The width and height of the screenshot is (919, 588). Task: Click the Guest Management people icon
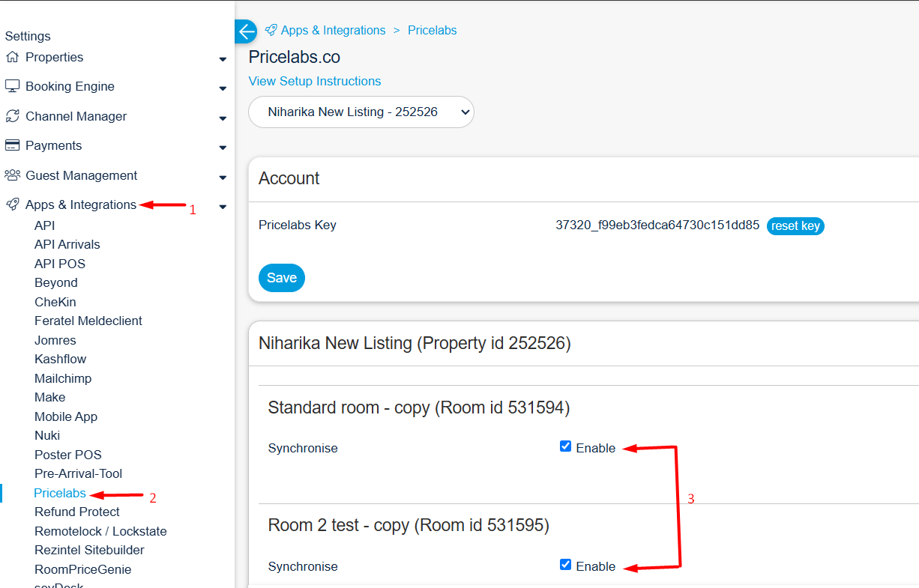click(12, 175)
